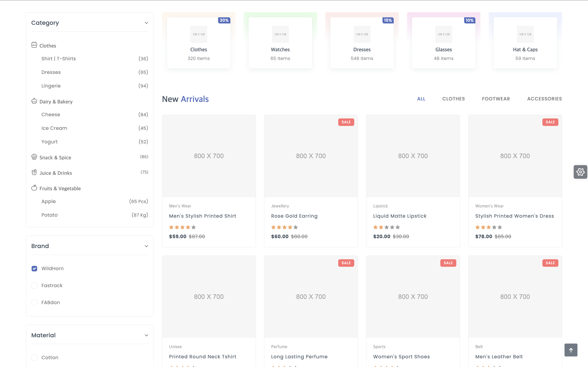
Task: Select the ACCESSORIES tab
Action: [544, 99]
